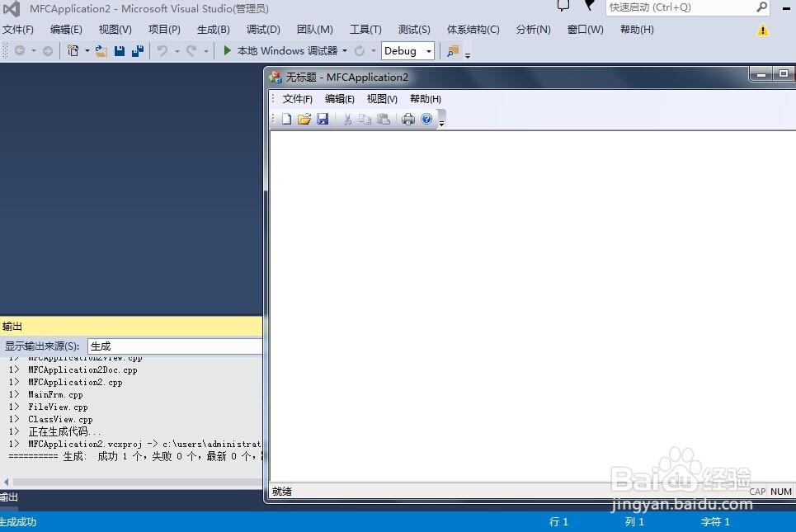Open the 项目(P) menu
Image resolution: width=796 pixels, height=532 pixels.
(164, 30)
